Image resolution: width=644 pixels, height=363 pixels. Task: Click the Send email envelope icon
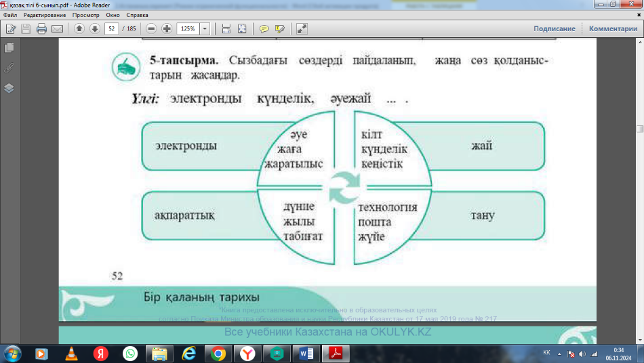click(x=57, y=28)
